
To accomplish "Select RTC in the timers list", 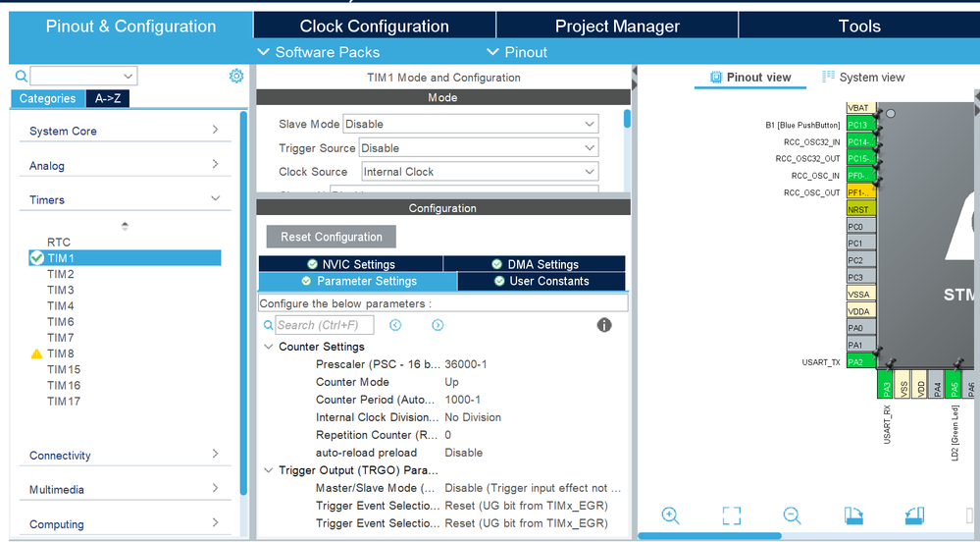I will (x=59, y=243).
